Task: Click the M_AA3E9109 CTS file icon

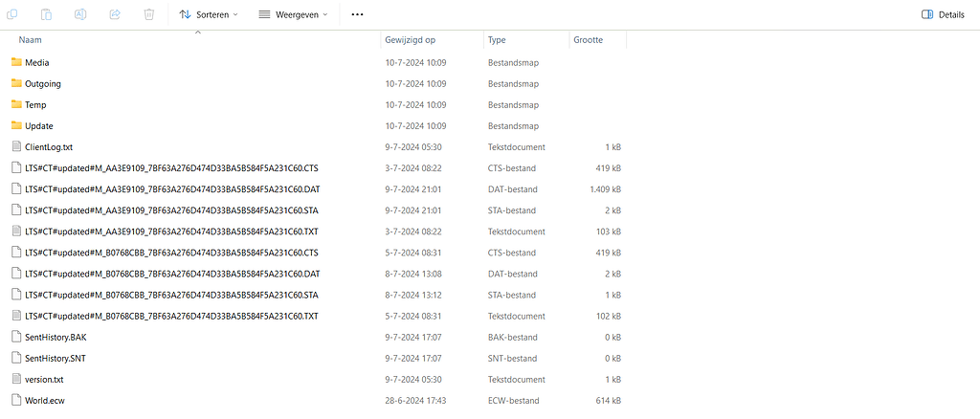Action: click(x=17, y=167)
